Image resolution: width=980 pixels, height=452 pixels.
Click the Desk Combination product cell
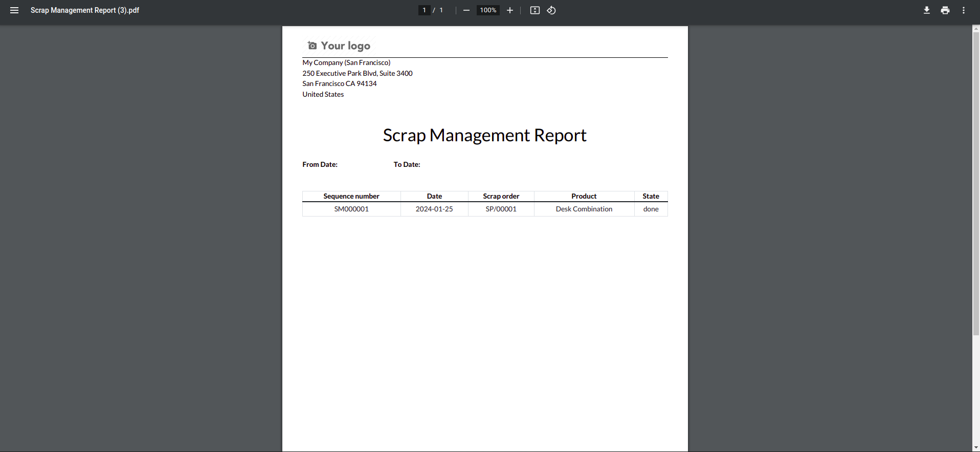(x=584, y=209)
